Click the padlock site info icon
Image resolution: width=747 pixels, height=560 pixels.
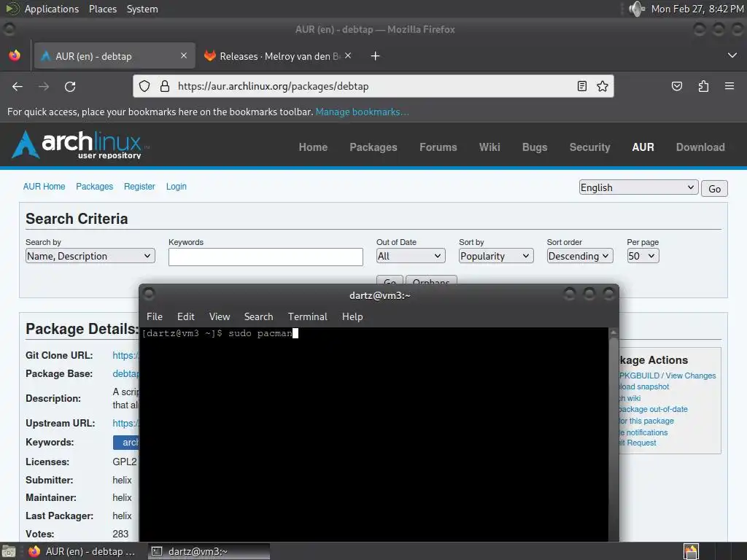(165, 86)
